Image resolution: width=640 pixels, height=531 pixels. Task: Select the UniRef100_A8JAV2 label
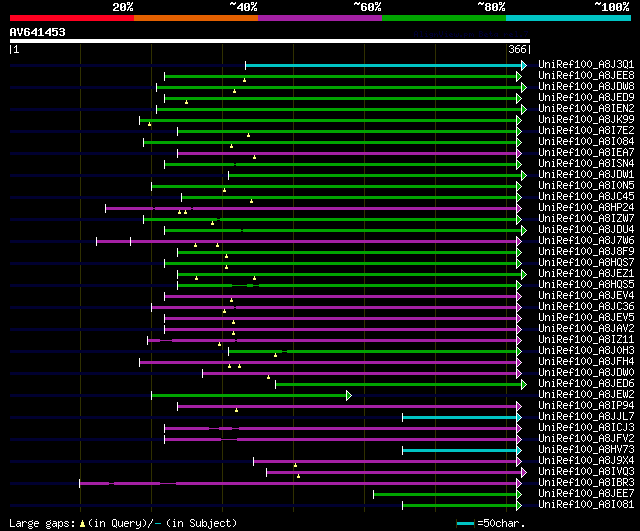pyautogui.click(x=586, y=329)
